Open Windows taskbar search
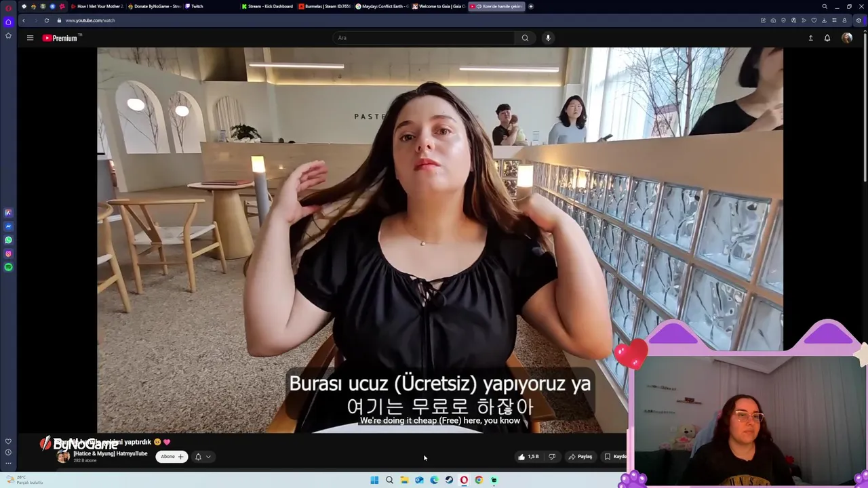 point(389,480)
